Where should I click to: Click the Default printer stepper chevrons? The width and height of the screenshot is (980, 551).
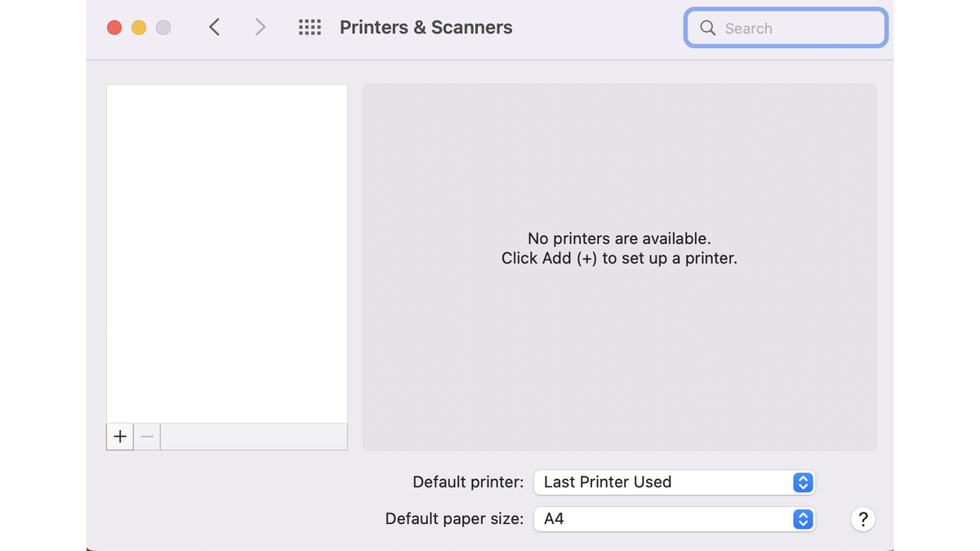[803, 482]
